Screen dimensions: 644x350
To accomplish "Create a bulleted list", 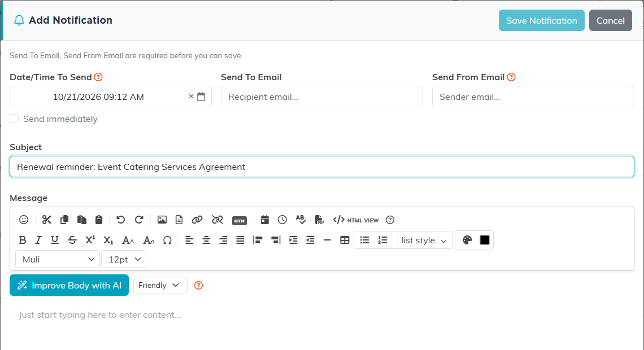I will [x=364, y=240].
